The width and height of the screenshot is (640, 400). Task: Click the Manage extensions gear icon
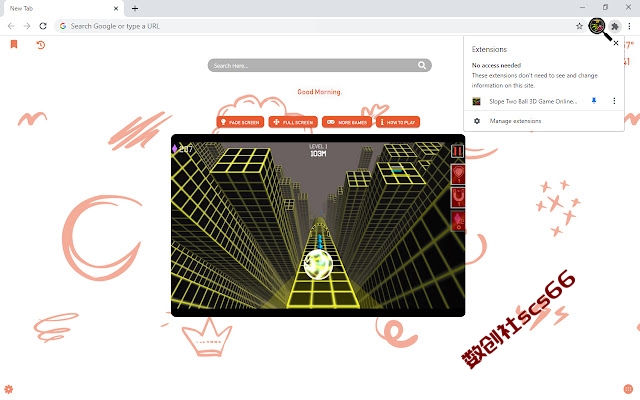477,121
